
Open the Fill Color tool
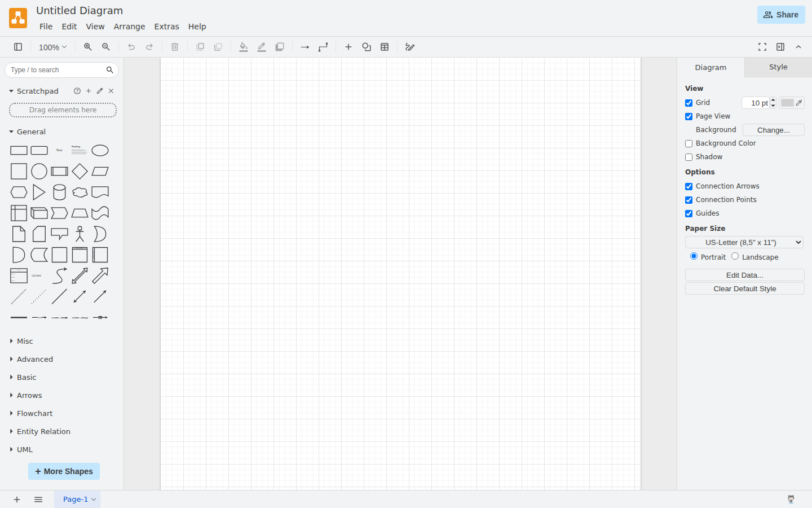click(244, 47)
